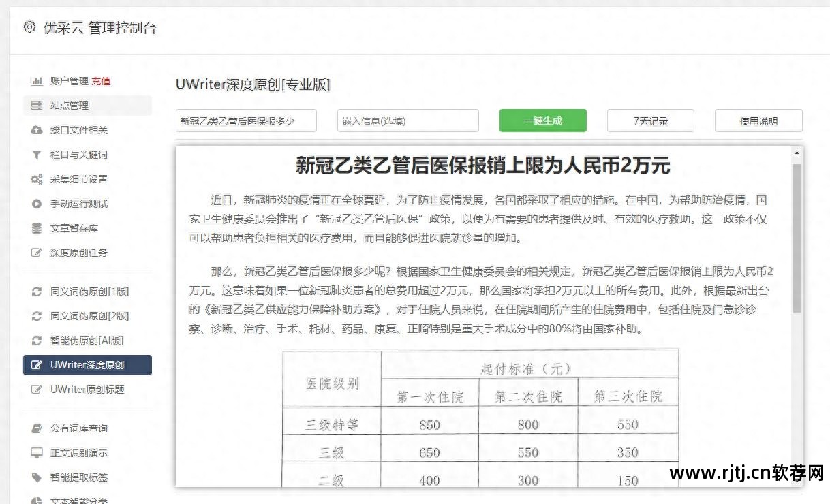Select the 优采云 gear icon in the header

pyautogui.click(x=29, y=27)
